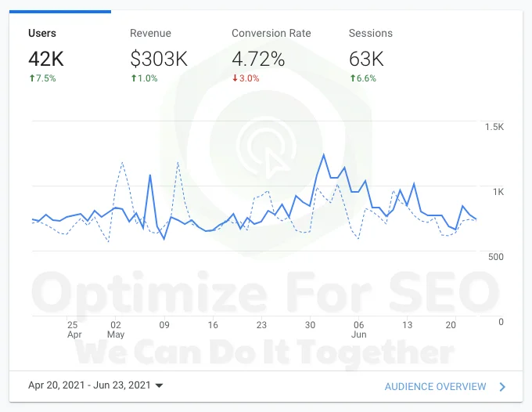Click the red down arrow beside 3.0%

(235, 78)
